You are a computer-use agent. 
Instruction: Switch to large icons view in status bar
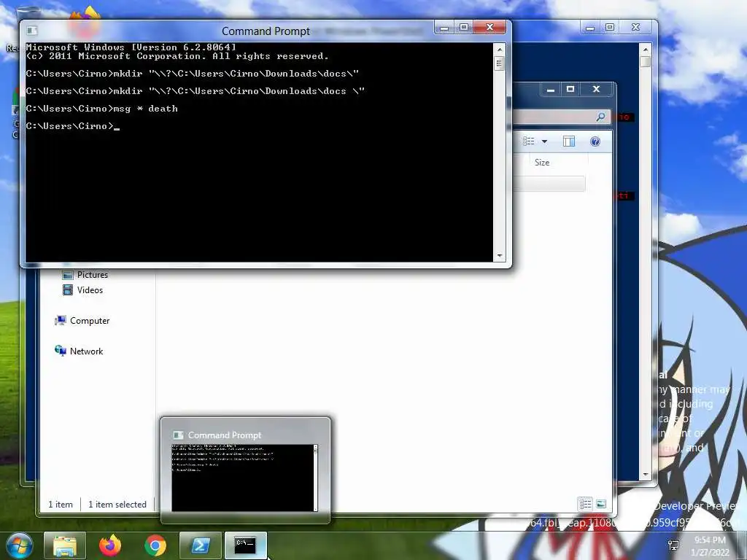(601, 504)
